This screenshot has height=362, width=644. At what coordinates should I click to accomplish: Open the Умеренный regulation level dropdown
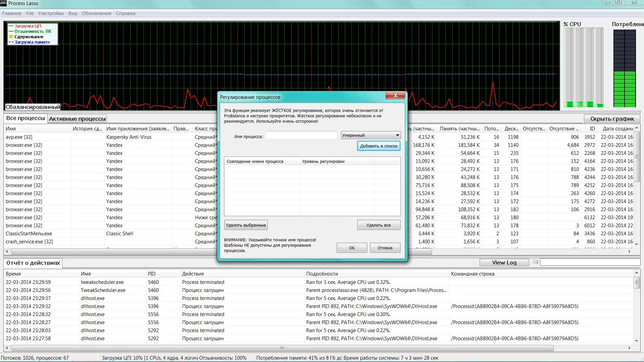click(371, 135)
